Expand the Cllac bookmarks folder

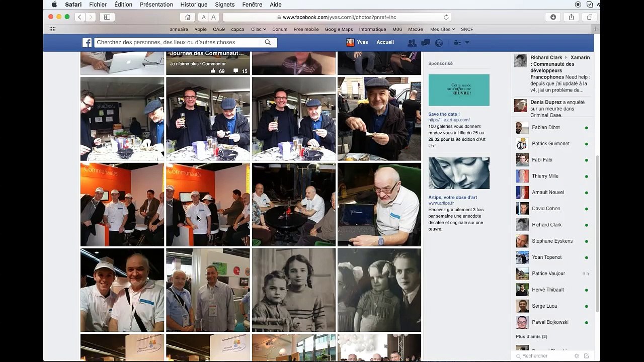click(x=259, y=29)
